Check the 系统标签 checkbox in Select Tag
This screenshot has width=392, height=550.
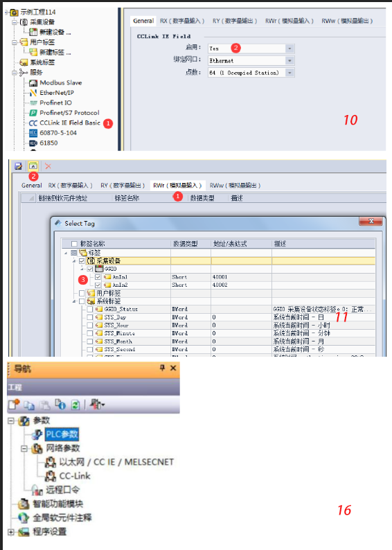point(82,301)
